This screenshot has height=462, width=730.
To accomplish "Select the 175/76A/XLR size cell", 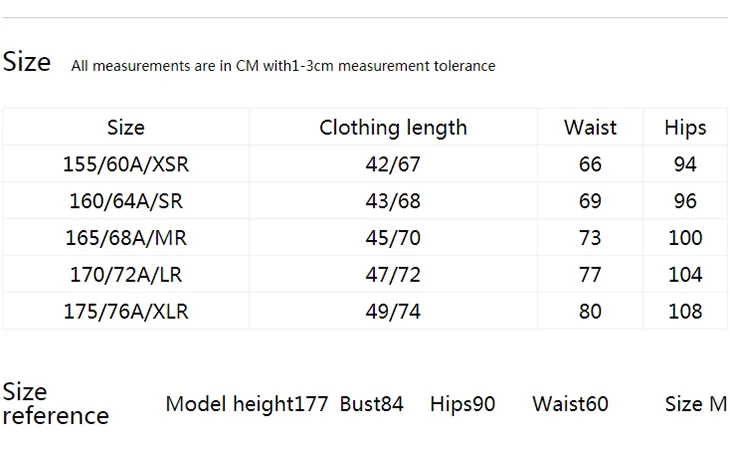I will tap(126, 311).
